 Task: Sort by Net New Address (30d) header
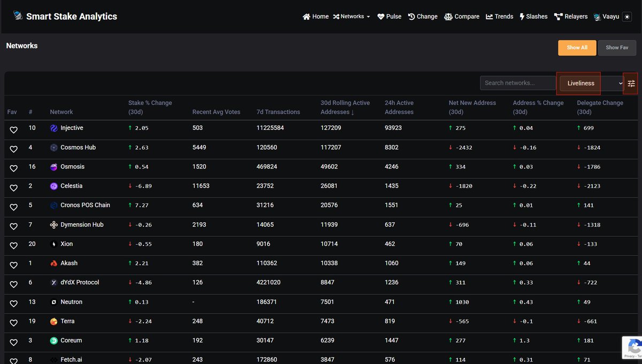pyautogui.click(x=472, y=107)
